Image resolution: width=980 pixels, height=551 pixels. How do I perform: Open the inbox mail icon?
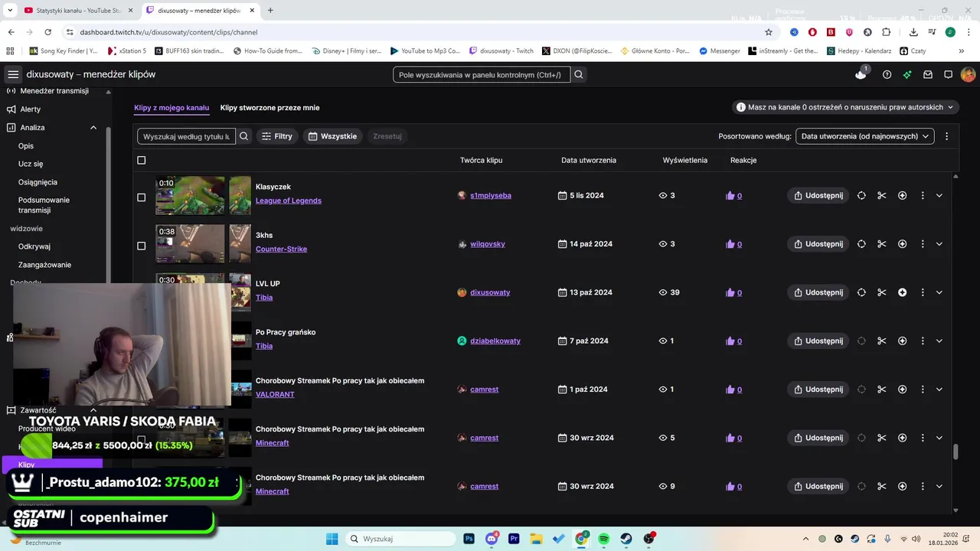pos(927,74)
